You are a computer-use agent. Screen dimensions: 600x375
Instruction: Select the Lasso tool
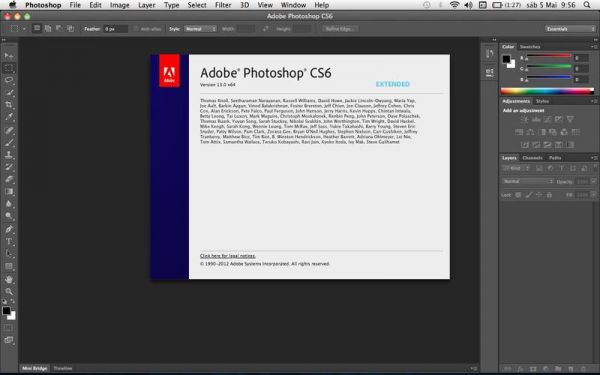9,80
